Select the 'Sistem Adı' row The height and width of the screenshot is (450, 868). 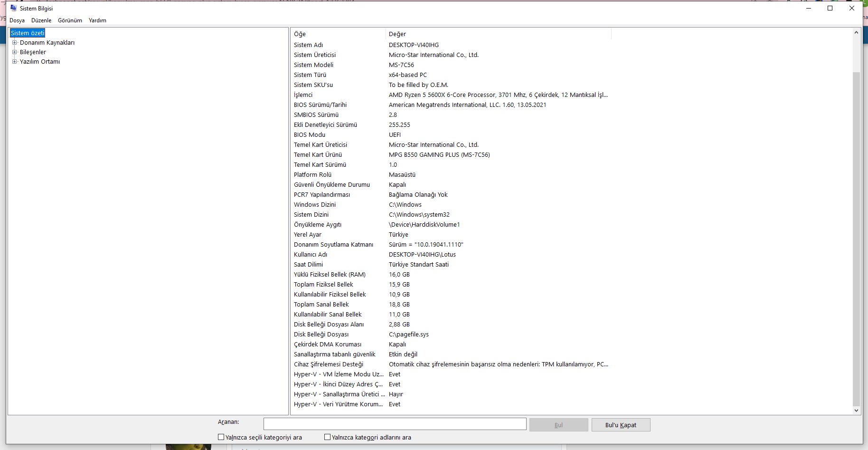[x=451, y=45]
